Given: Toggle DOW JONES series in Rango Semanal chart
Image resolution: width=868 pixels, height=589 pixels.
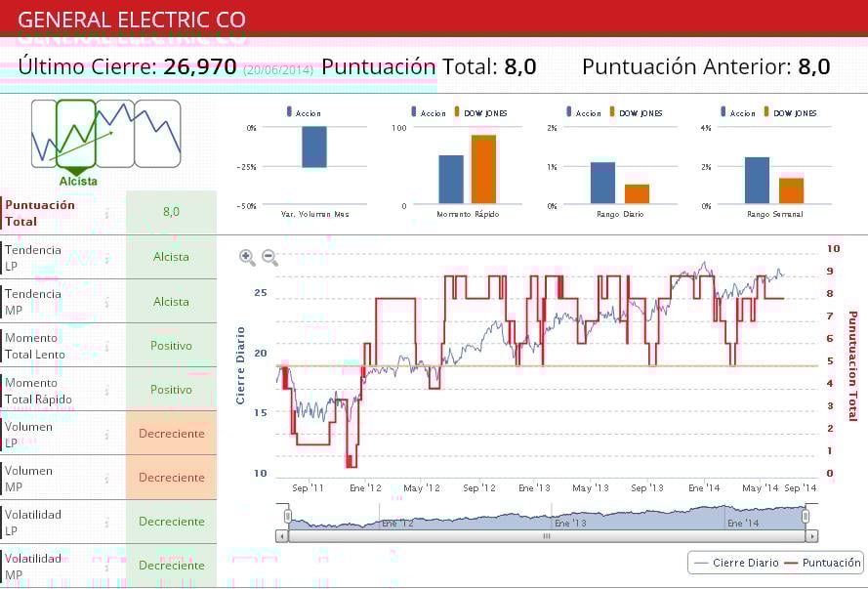Looking at the screenshot, I should click(x=790, y=112).
